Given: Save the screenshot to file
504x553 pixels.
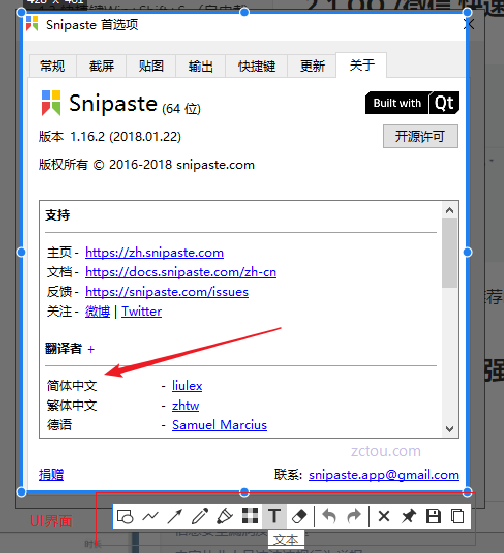Looking at the screenshot, I should pos(433,516).
